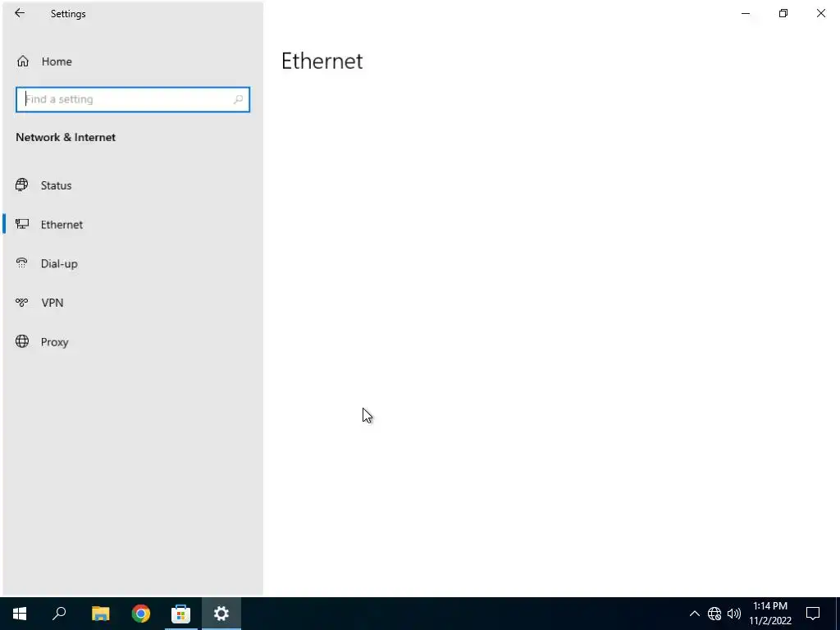Image resolution: width=840 pixels, height=630 pixels.
Task: Focus the Find a setting search box
Action: 133,99
